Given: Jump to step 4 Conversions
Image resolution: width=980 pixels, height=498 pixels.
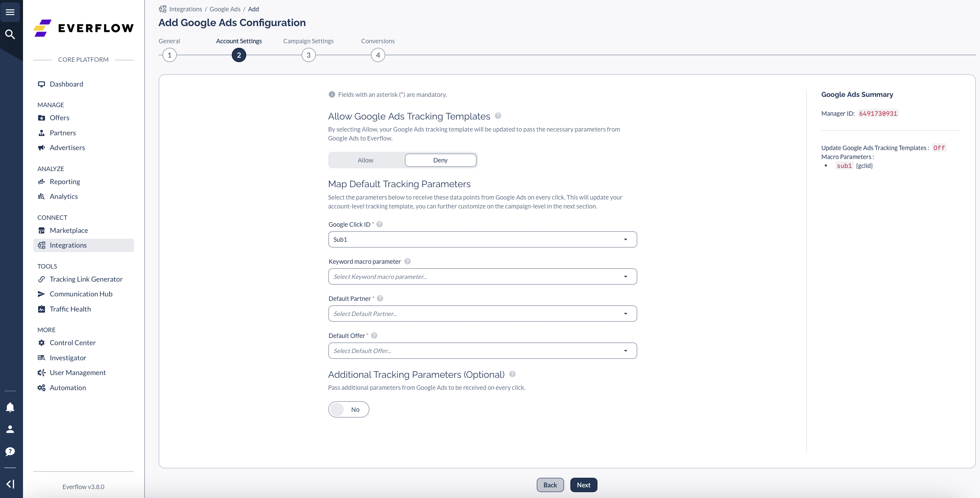Looking at the screenshot, I should [378, 55].
